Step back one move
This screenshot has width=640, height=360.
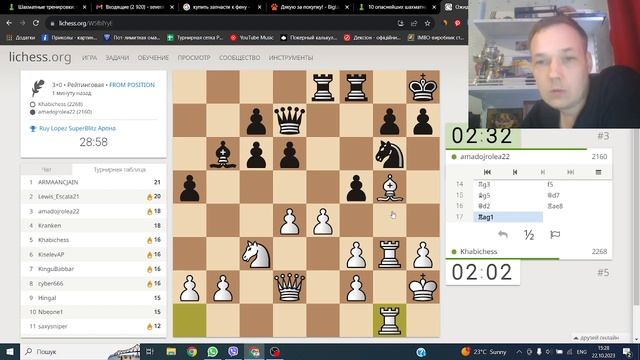tap(515, 172)
